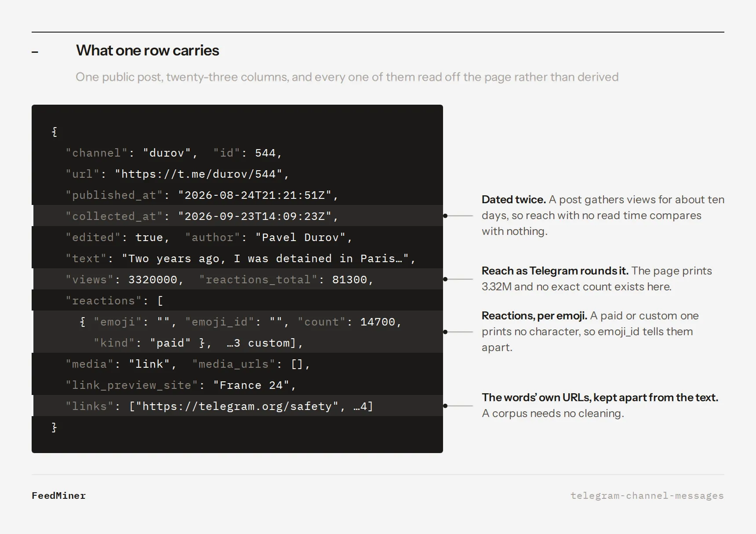Click the heading "What one row carries"

pyautogui.click(x=148, y=51)
